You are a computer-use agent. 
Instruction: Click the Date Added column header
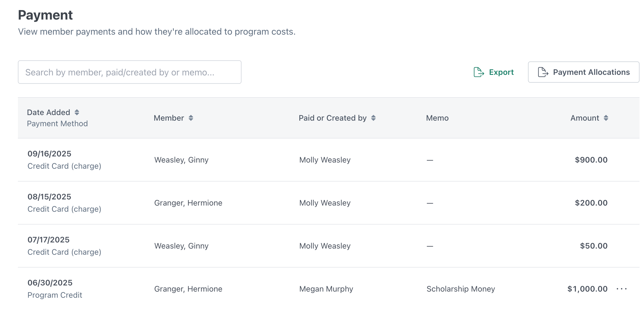click(x=49, y=112)
